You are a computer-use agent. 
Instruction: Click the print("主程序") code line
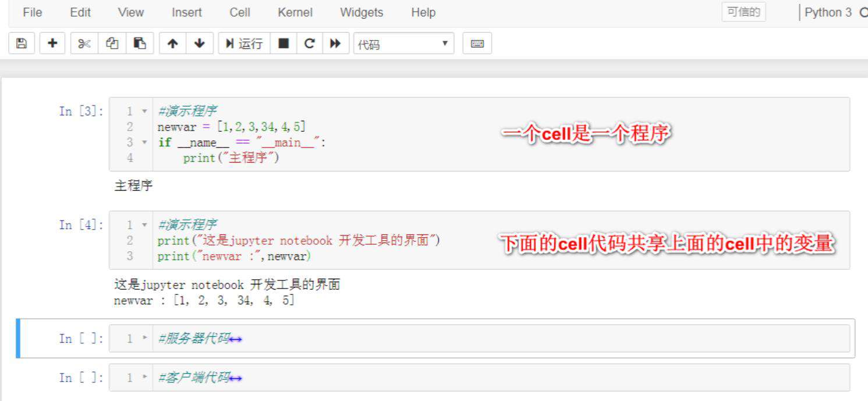(x=231, y=158)
